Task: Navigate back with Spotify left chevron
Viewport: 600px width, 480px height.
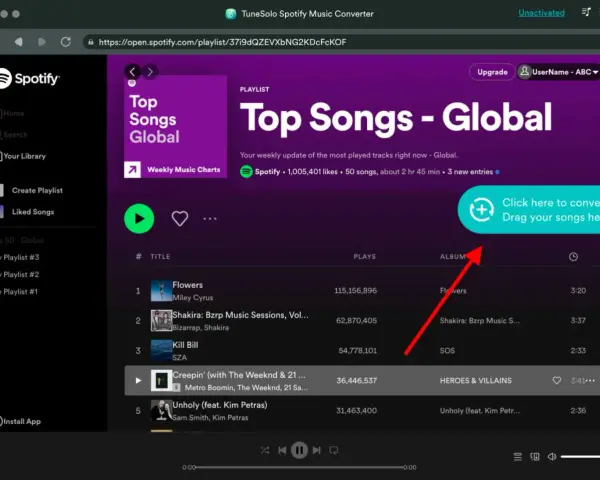Action: click(x=132, y=72)
